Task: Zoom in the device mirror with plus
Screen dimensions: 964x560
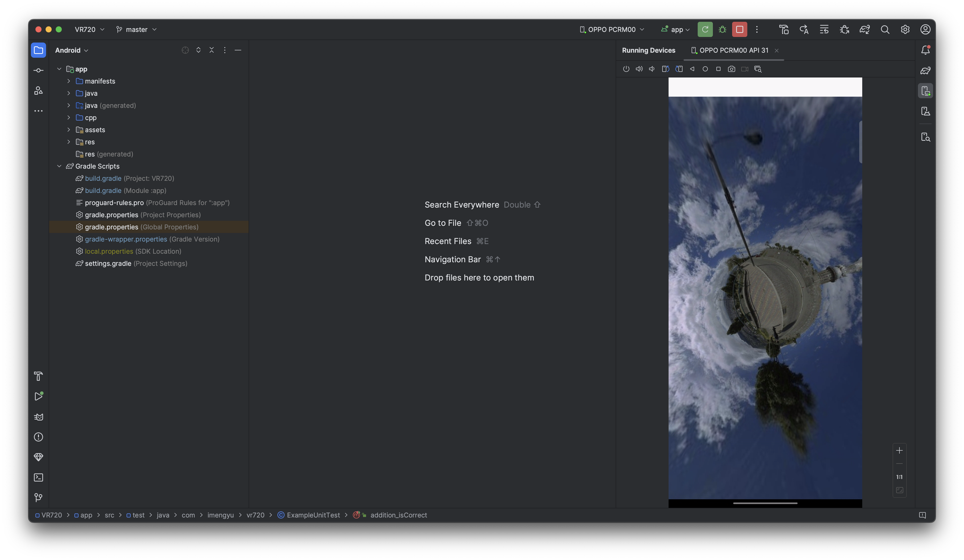Action: pos(899,450)
